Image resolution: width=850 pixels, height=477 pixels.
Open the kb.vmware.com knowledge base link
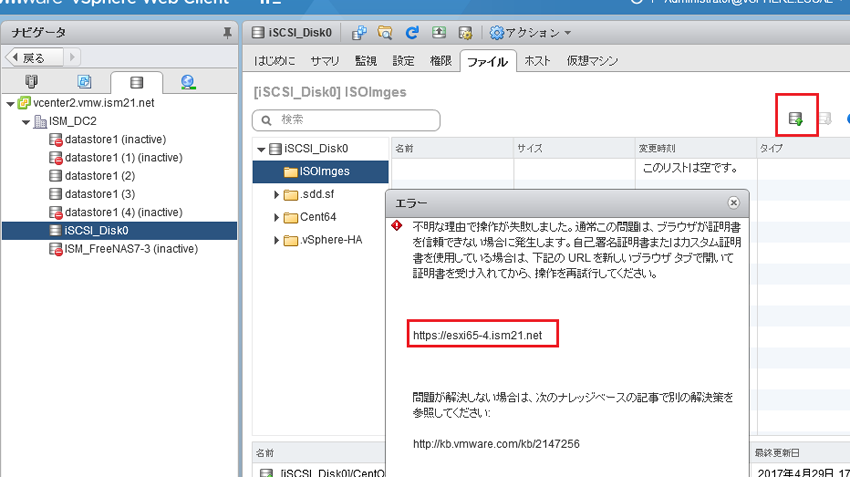coord(496,443)
